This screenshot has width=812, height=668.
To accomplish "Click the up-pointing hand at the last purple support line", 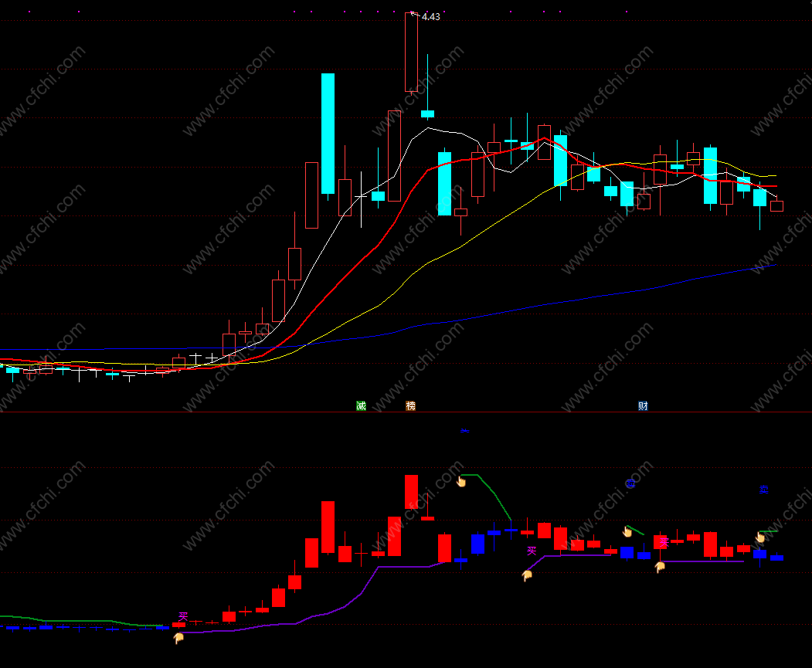I will coord(660,567).
